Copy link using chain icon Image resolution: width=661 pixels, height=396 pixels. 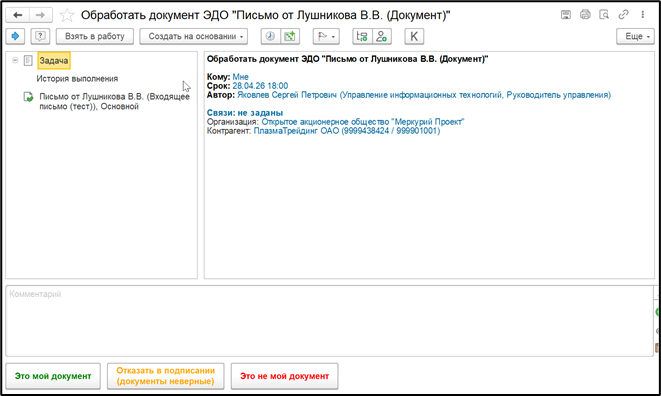tap(623, 15)
